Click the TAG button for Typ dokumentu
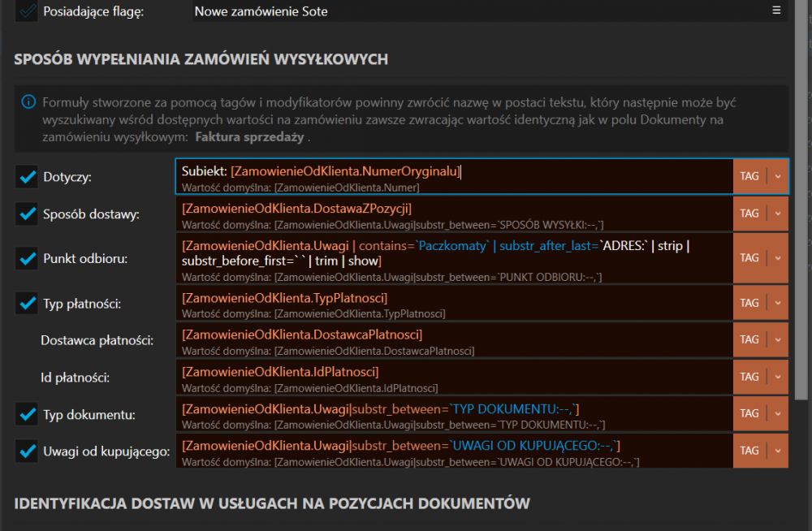Viewport: 812px width, 531px height. click(749, 413)
